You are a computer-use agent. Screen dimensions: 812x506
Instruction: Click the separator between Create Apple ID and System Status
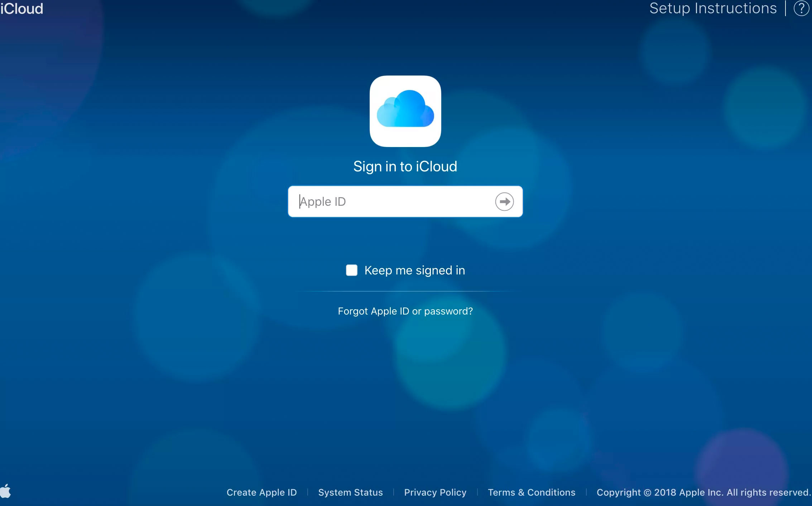308,492
